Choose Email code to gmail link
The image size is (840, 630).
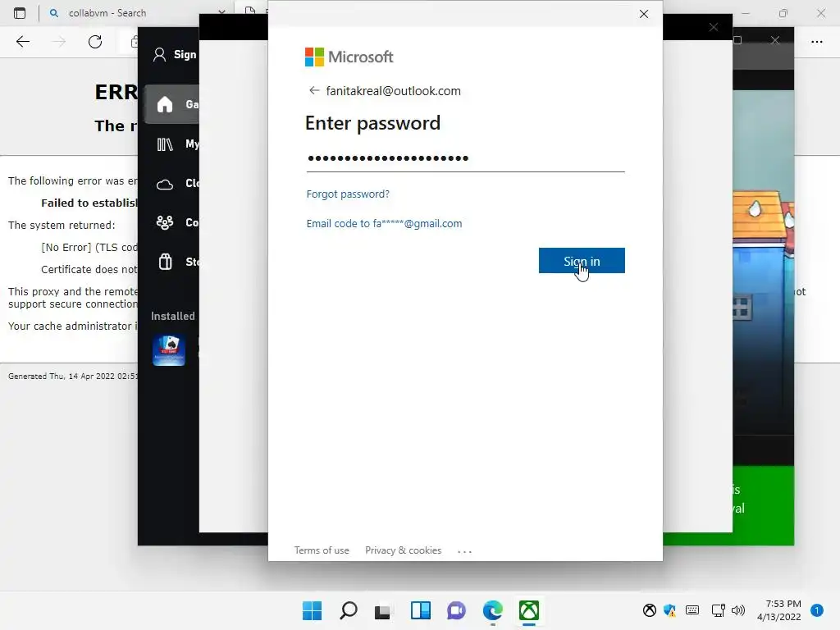[384, 223]
